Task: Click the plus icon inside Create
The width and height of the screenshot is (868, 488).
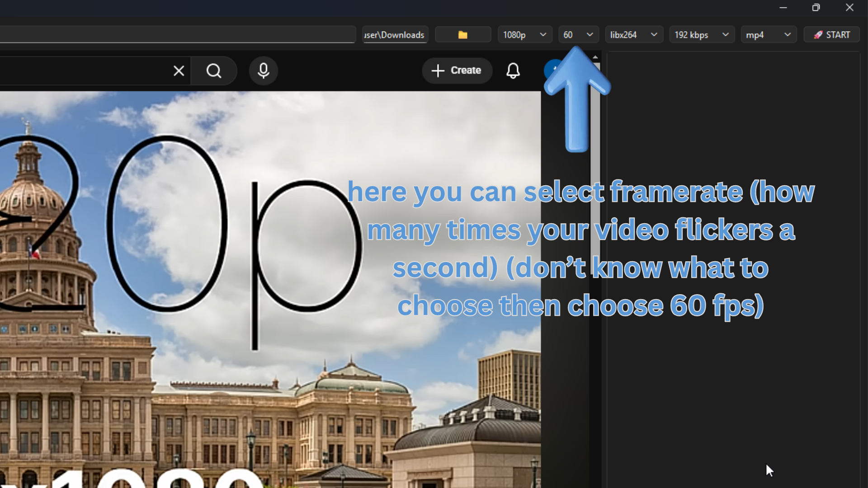Action: click(x=438, y=70)
